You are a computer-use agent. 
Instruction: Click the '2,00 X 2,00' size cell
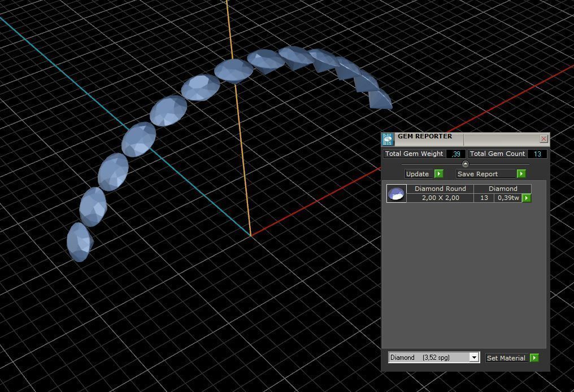pos(440,198)
